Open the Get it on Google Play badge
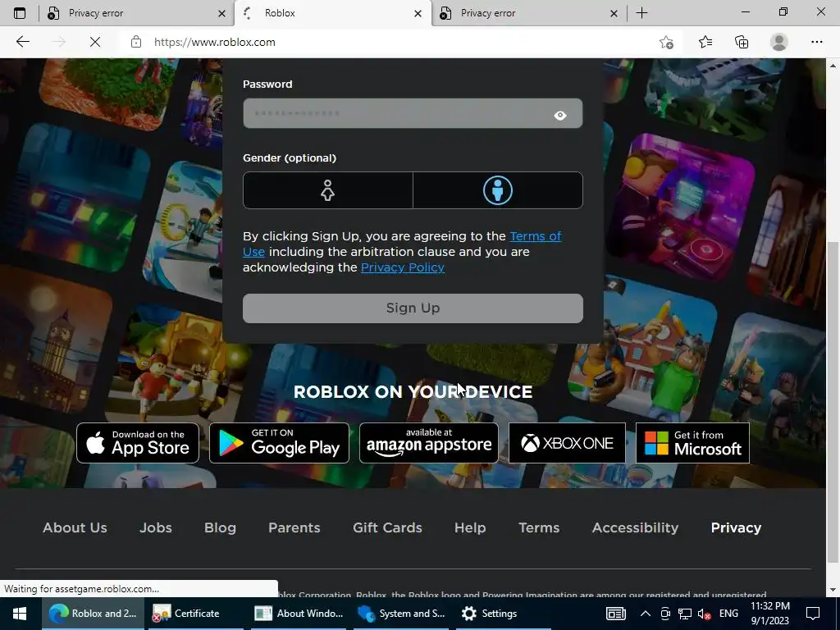This screenshot has height=630, width=840. tap(279, 443)
